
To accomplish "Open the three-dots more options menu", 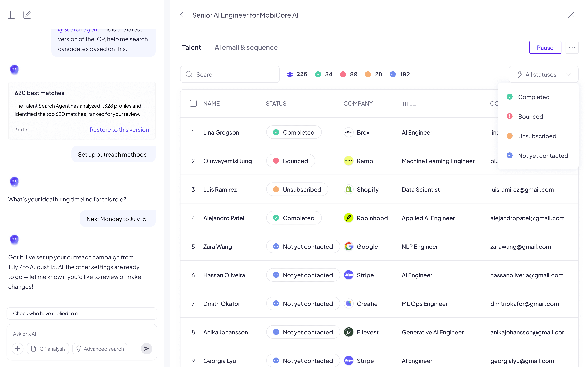I will (x=572, y=47).
